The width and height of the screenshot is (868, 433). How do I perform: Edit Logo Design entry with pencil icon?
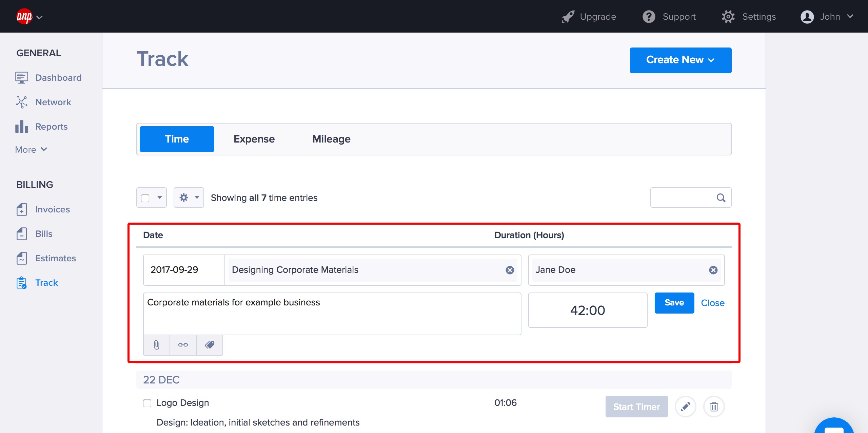click(x=685, y=406)
